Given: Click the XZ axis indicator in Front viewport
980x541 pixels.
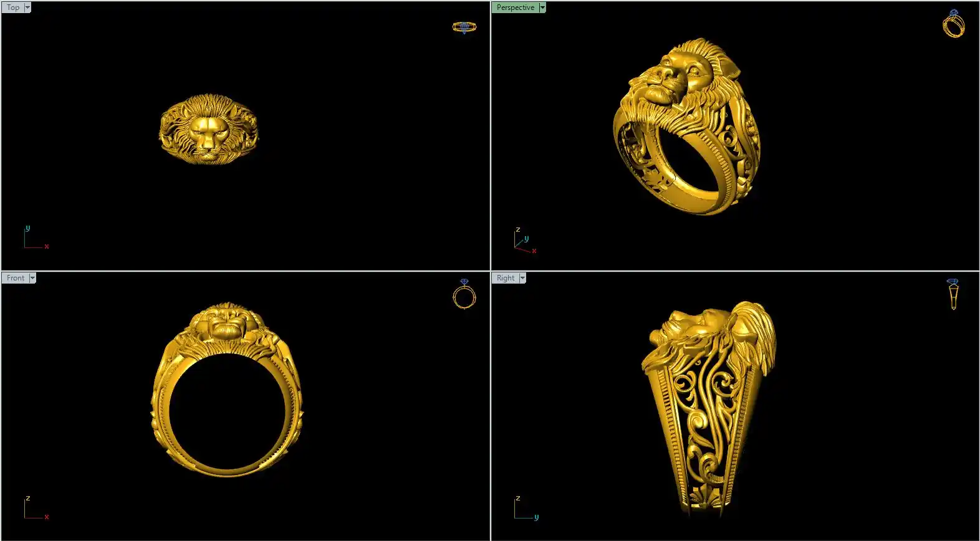Looking at the screenshot, I should pyautogui.click(x=35, y=509).
